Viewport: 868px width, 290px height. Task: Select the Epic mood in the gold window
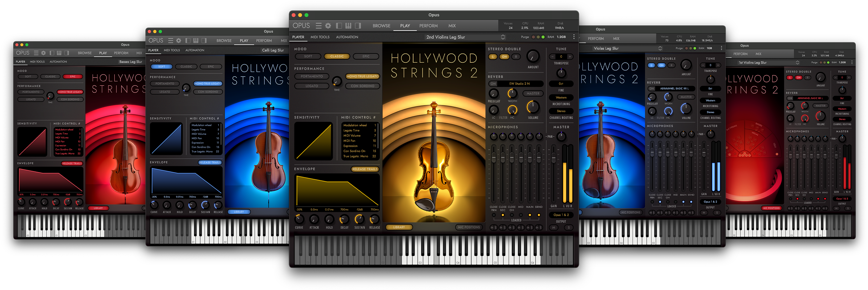[366, 57]
